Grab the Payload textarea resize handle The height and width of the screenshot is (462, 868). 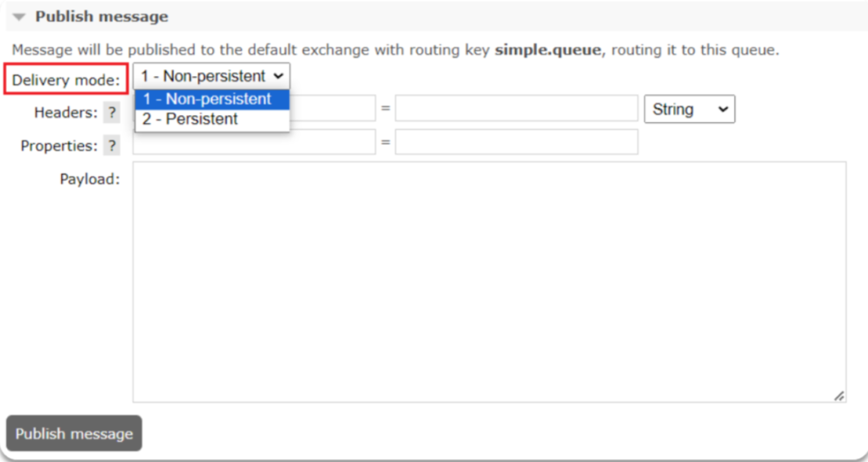click(838, 395)
